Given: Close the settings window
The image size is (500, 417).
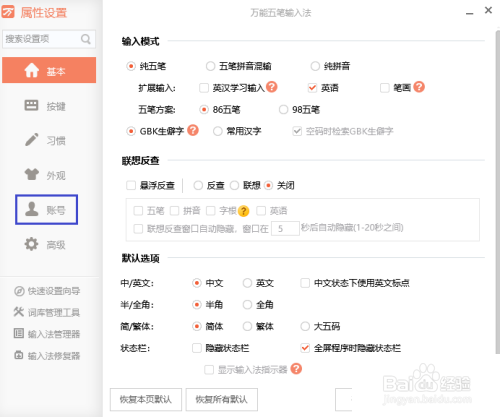Looking at the screenshot, I should [488, 11].
